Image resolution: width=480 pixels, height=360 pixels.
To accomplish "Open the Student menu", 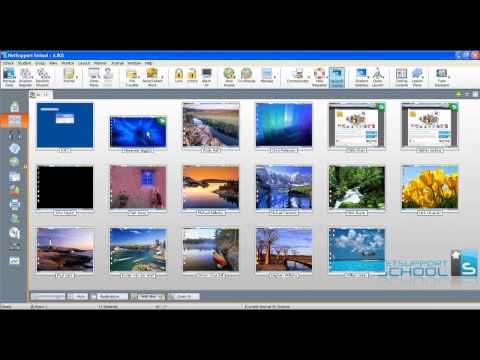I will [x=24, y=63].
